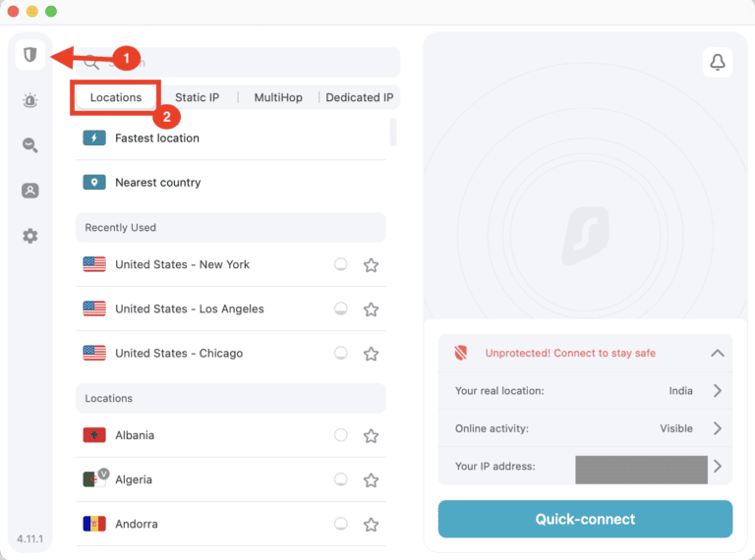Image resolution: width=755 pixels, height=560 pixels.
Task: Open the Search magnifier sidebar icon
Action: (x=30, y=145)
